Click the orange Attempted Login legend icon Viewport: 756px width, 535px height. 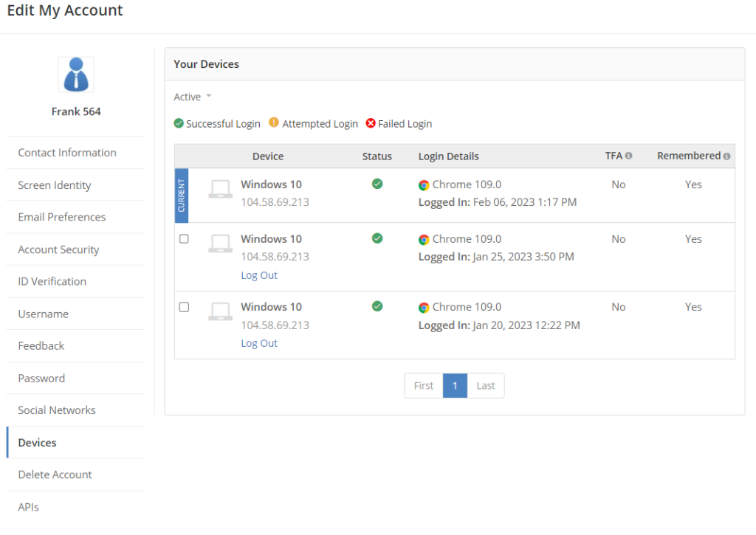(274, 123)
